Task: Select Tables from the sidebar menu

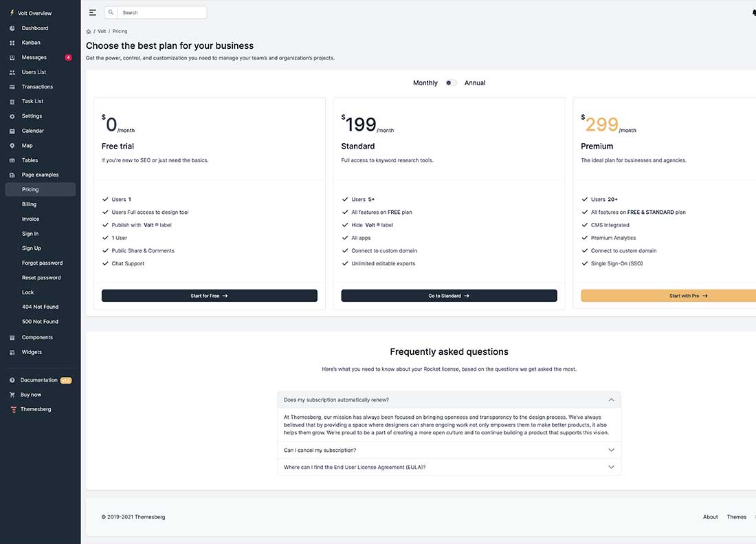Action: point(14,160)
